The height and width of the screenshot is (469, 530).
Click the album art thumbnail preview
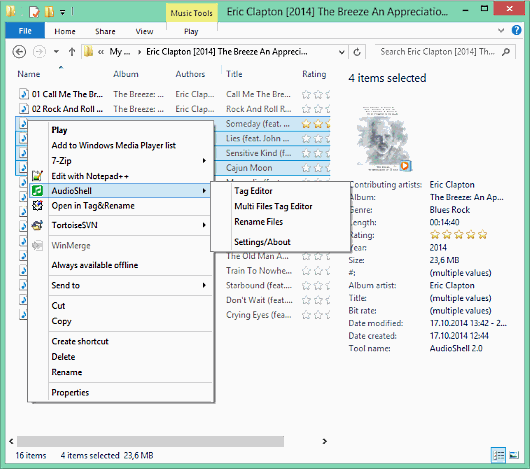[383, 139]
